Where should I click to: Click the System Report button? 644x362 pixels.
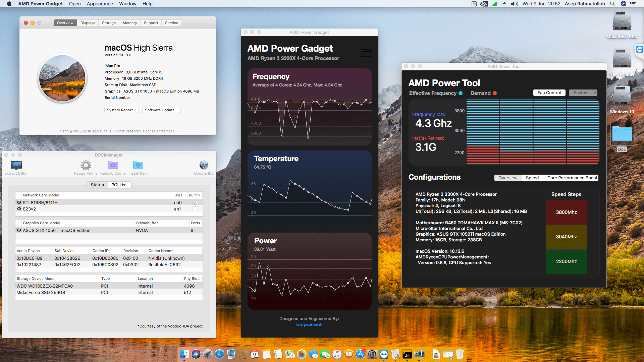(121, 110)
